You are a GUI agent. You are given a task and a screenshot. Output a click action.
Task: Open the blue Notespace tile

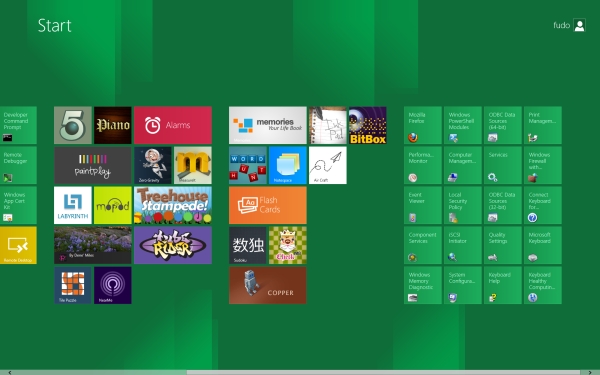tap(288, 165)
